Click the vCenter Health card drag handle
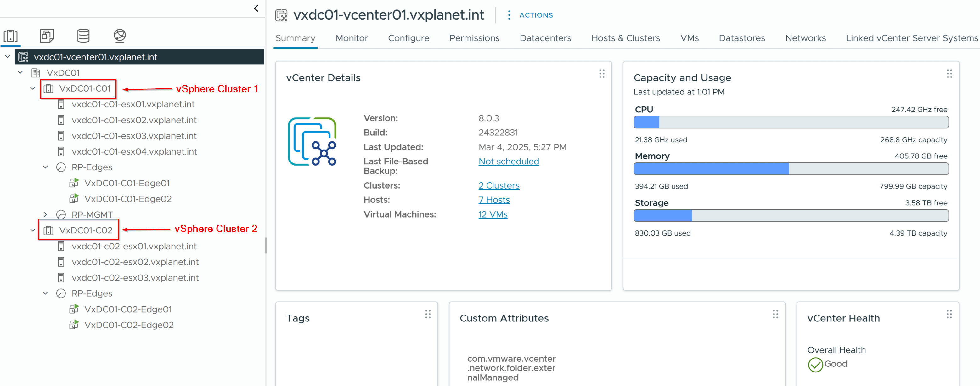This screenshot has width=980, height=386. coord(949,315)
